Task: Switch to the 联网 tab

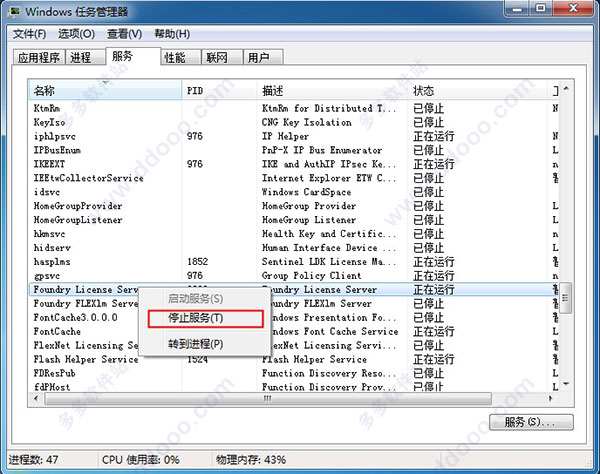Action: (222, 58)
